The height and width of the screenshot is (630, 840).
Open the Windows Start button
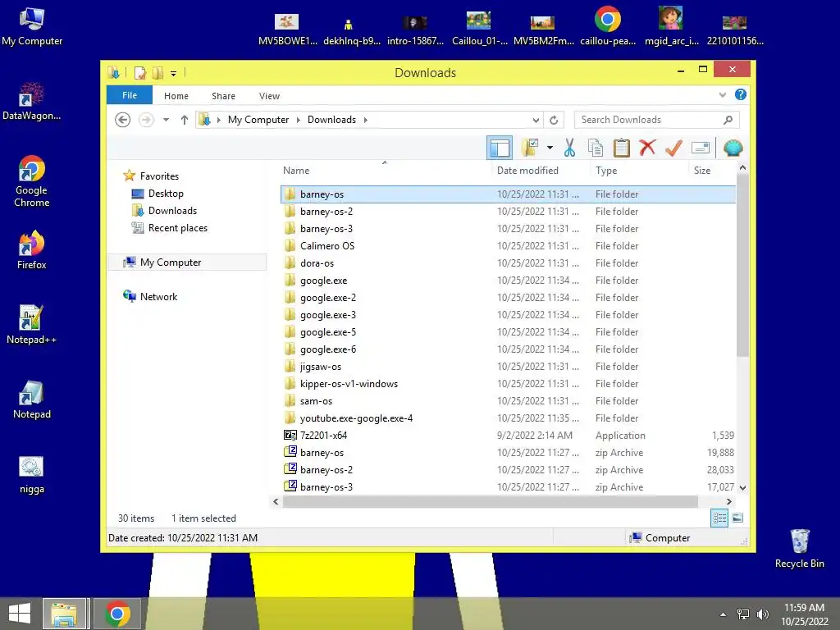pyautogui.click(x=20, y=614)
